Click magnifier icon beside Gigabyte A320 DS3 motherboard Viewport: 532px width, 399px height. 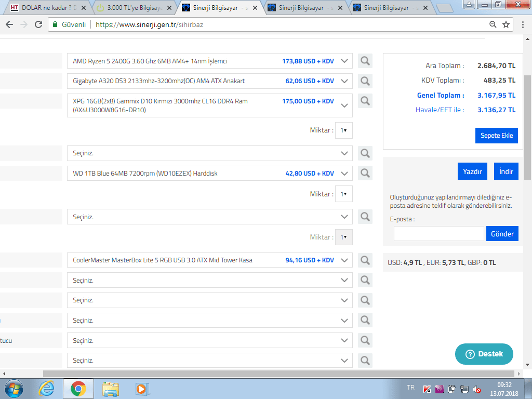[365, 81]
